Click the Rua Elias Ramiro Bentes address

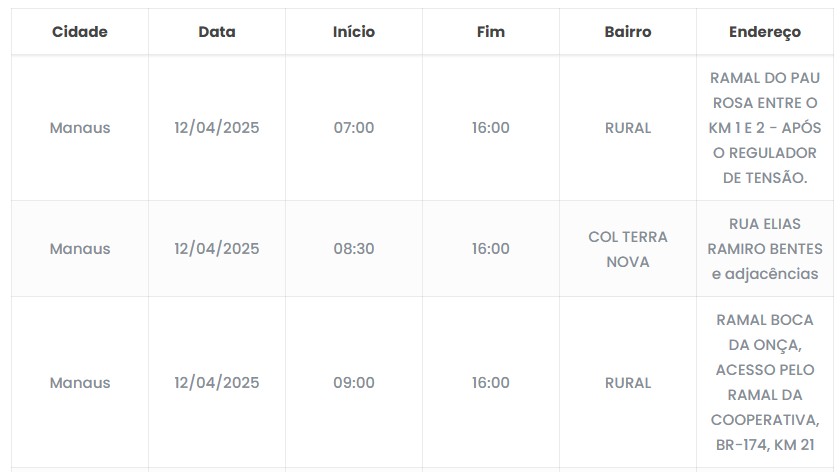[765, 249]
